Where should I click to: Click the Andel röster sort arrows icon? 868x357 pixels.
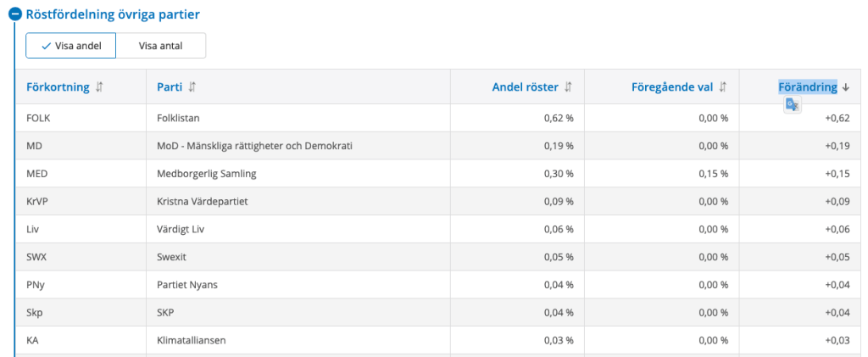pyautogui.click(x=569, y=86)
